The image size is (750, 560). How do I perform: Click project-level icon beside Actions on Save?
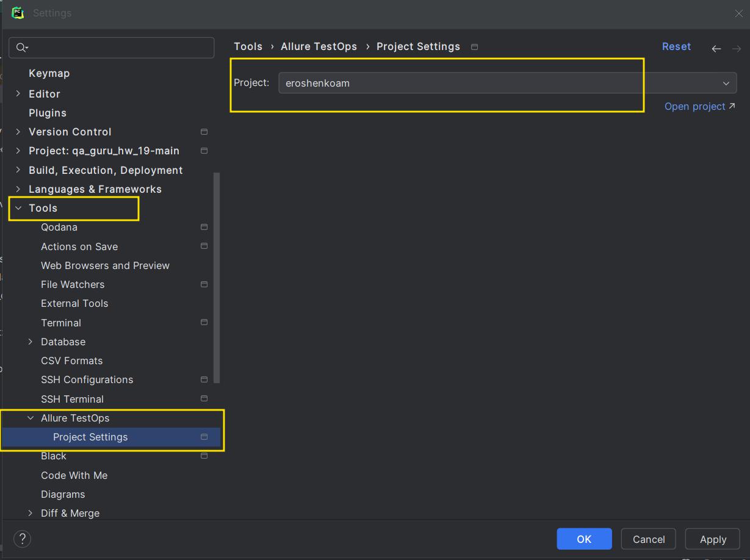point(204,246)
